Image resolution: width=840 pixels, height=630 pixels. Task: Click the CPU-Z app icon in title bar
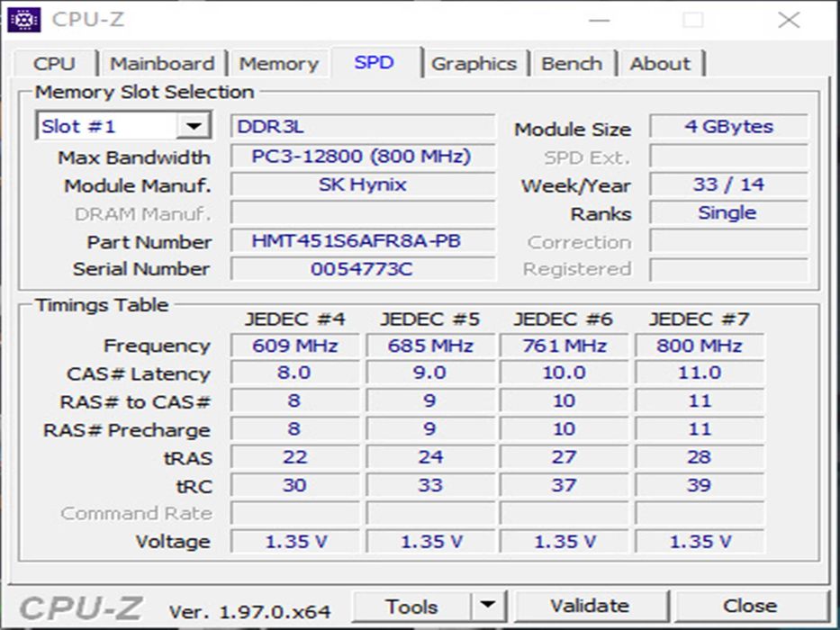click(23, 21)
